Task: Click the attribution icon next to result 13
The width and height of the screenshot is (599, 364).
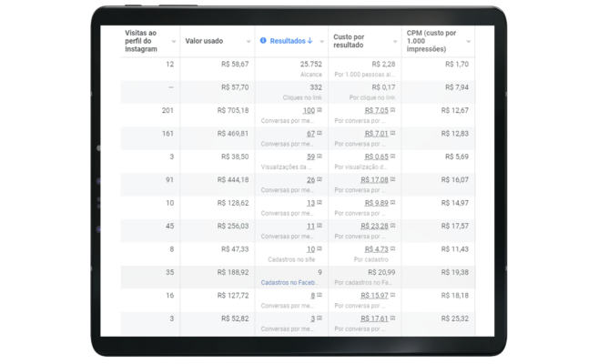Action: 320,202
